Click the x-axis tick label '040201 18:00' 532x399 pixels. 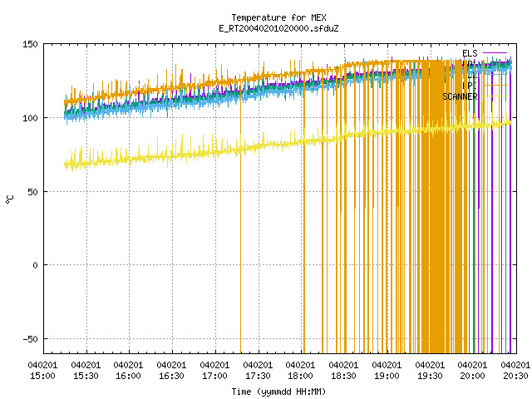301,371
